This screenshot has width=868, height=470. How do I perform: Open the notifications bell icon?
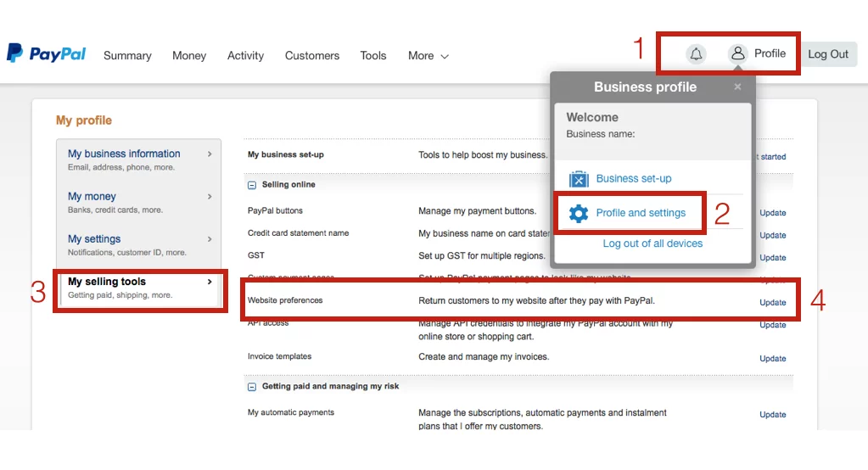(x=696, y=53)
